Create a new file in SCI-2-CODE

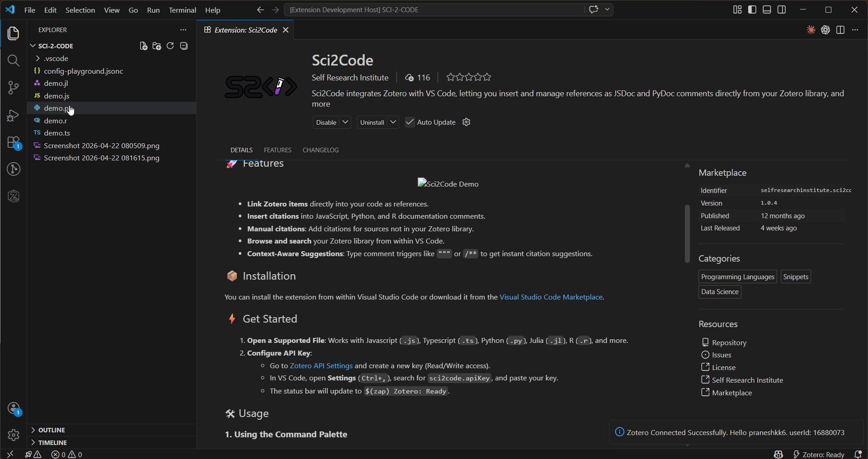click(x=143, y=46)
